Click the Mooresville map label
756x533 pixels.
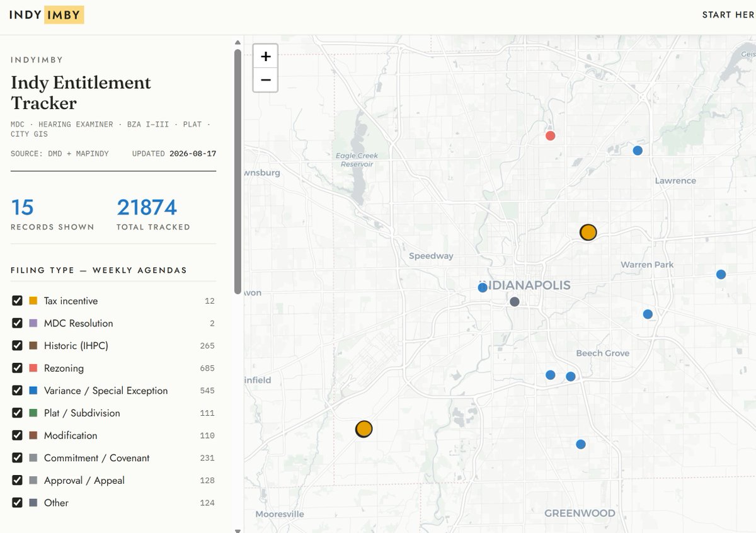[280, 514]
